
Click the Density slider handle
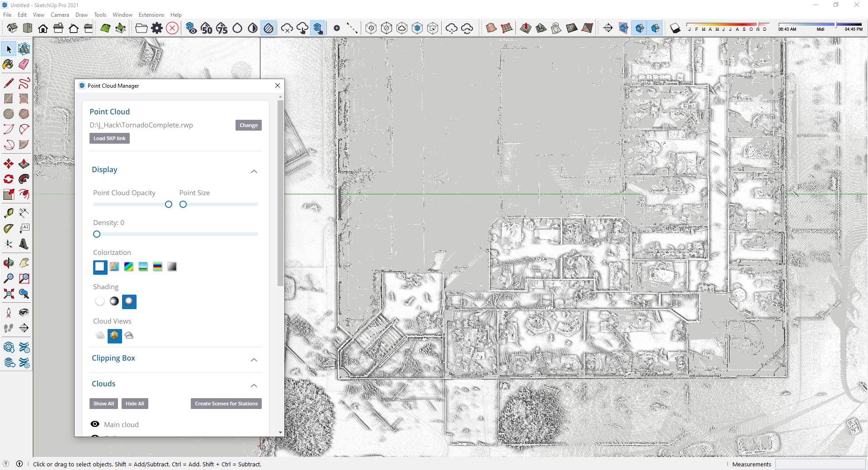96,234
